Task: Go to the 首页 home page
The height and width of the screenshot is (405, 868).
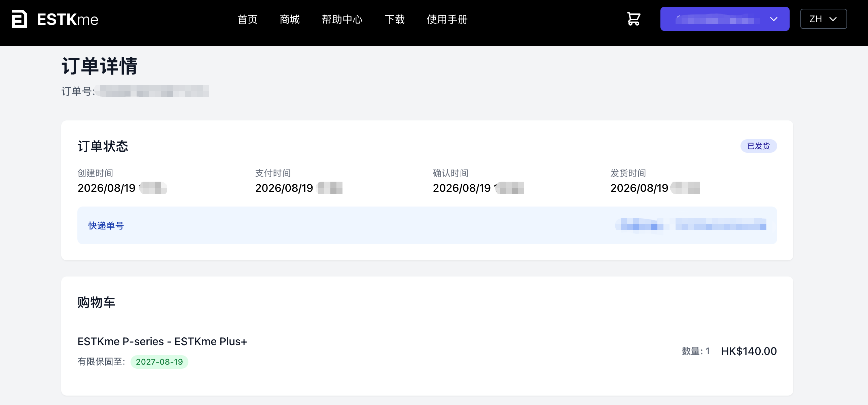Action: click(x=247, y=19)
